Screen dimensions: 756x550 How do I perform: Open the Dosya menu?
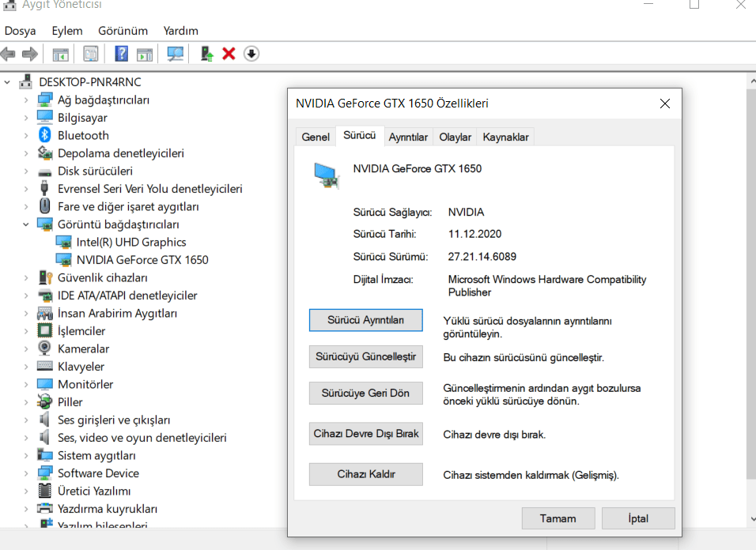[x=21, y=31]
